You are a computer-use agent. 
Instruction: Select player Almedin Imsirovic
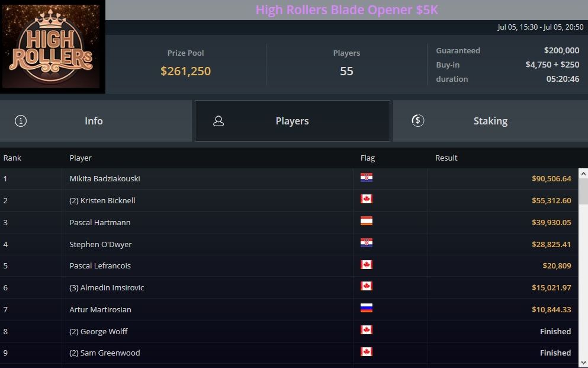point(107,287)
